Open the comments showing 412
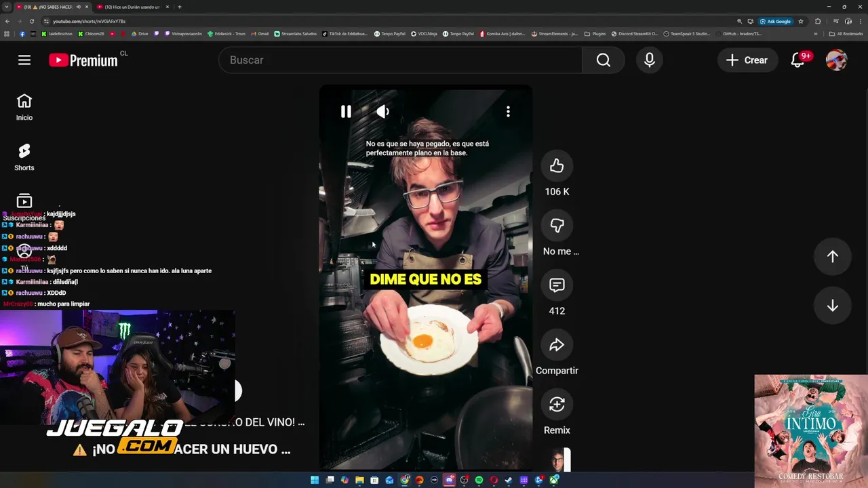The image size is (868, 488). 557,285
